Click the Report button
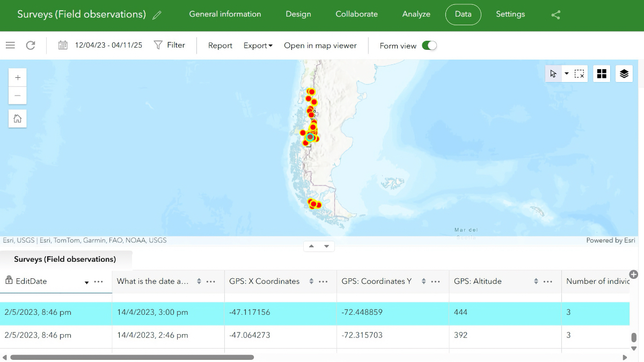 tap(220, 46)
